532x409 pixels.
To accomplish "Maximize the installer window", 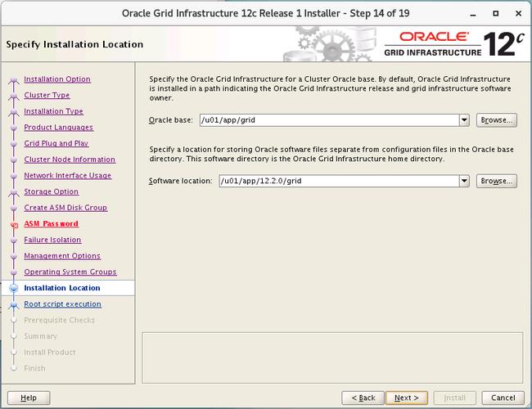I will click(x=496, y=14).
